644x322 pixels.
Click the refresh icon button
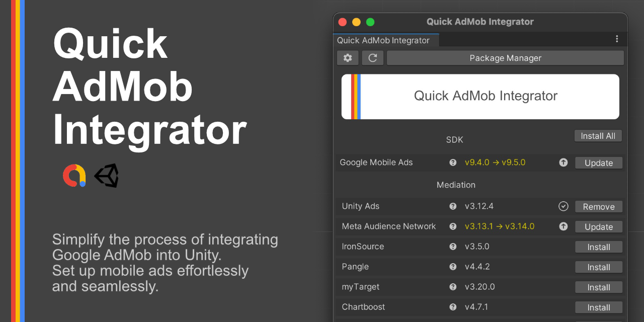(373, 58)
